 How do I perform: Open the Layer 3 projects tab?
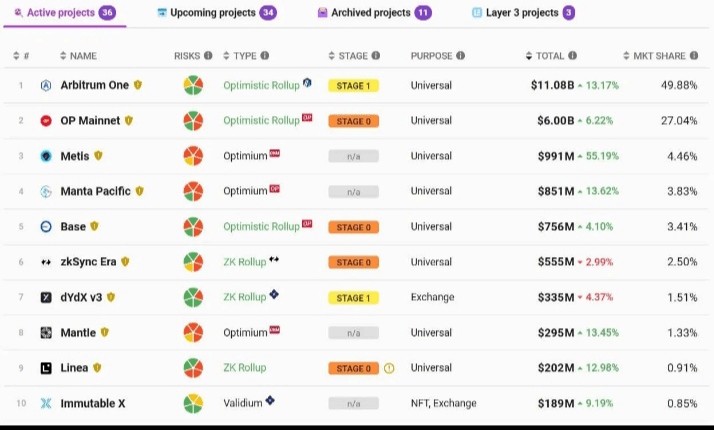tap(523, 13)
